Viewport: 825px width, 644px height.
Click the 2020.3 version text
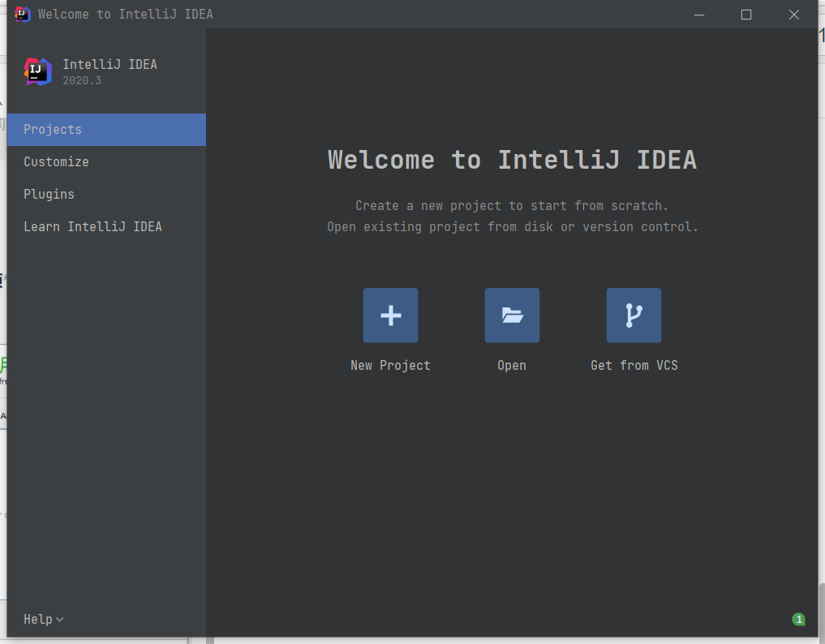pyautogui.click(x=82, y=80)
